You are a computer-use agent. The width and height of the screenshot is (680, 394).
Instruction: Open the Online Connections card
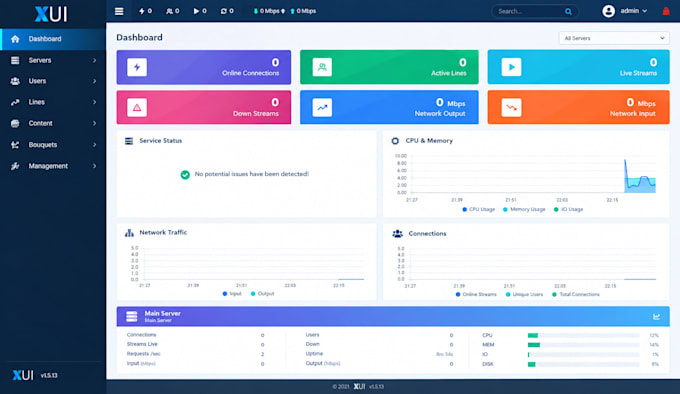pos(204,67)
